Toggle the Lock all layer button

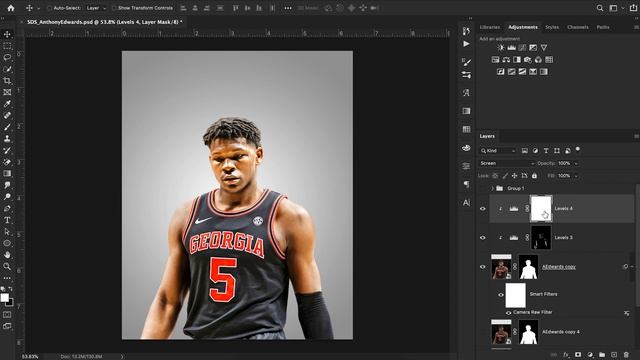(x=534, y=176)
